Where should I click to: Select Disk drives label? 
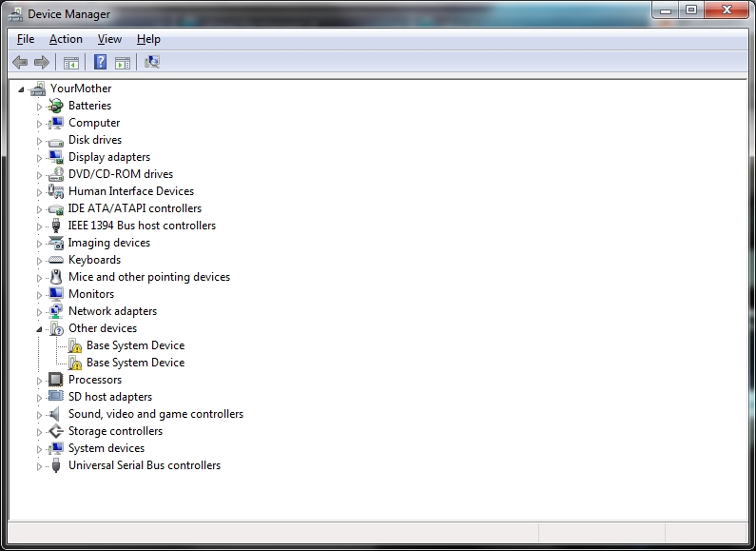(x=95, y=140)
